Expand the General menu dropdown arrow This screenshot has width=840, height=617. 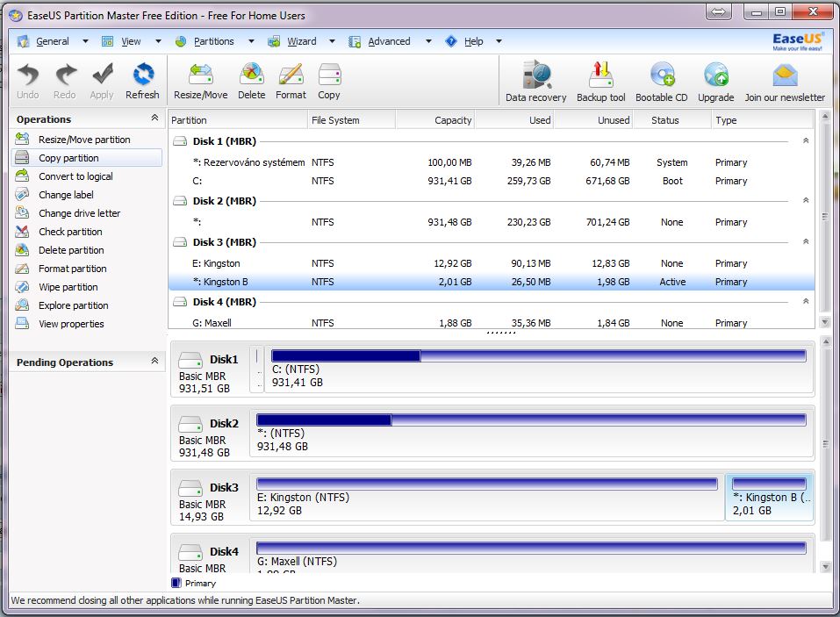click(x=85, y=41)
